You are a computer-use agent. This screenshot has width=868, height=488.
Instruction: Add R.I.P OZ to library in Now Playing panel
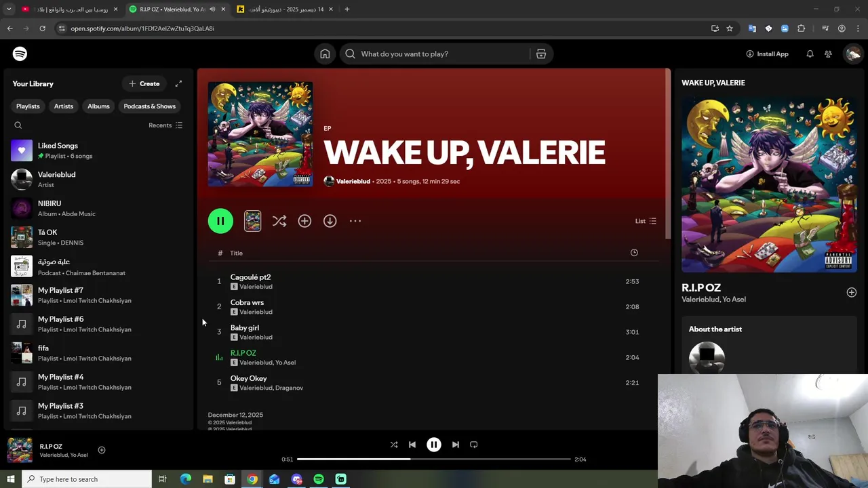tap(852, 292)
